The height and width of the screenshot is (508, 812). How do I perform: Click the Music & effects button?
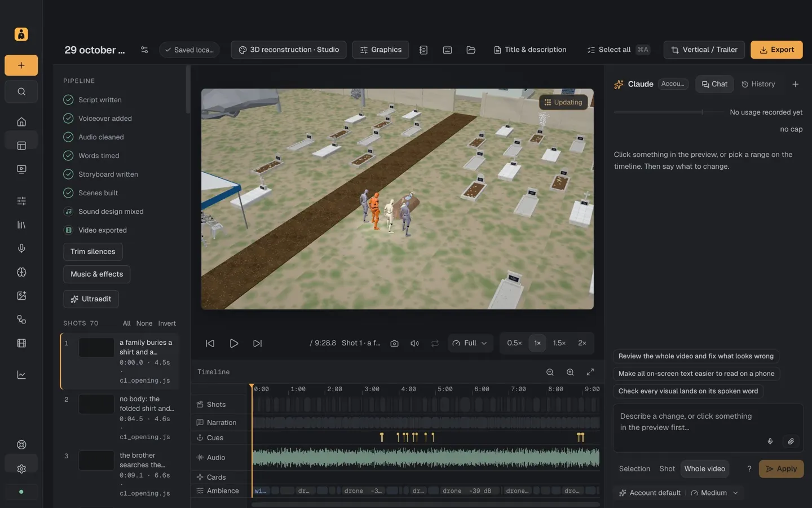pos(97,274)
